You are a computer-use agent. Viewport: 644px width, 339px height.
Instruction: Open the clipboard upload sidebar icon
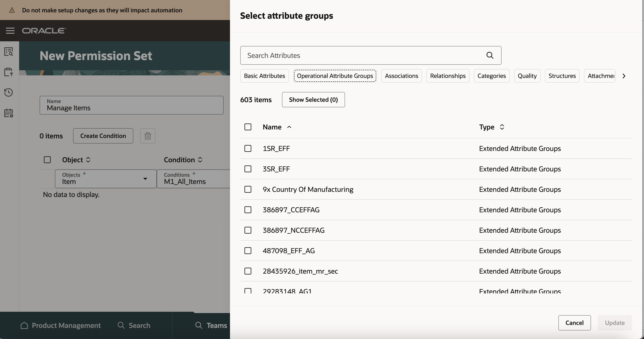(9, 72)
